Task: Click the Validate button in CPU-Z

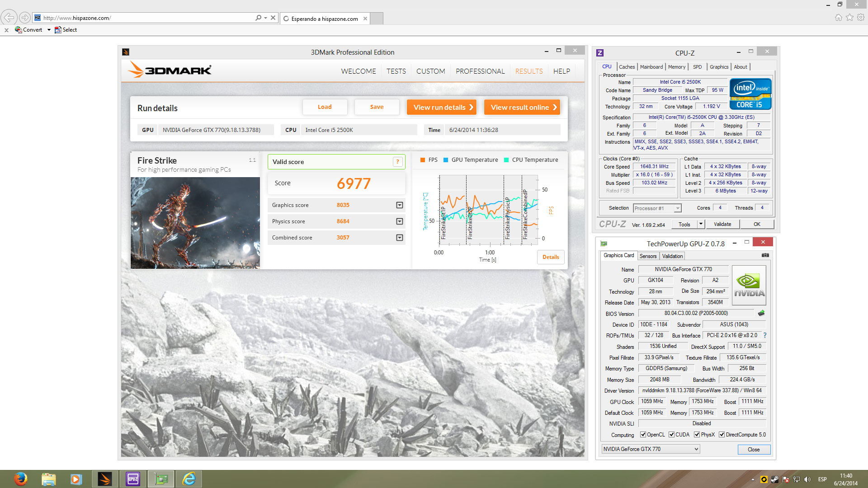Action: [x=722, y=224]
